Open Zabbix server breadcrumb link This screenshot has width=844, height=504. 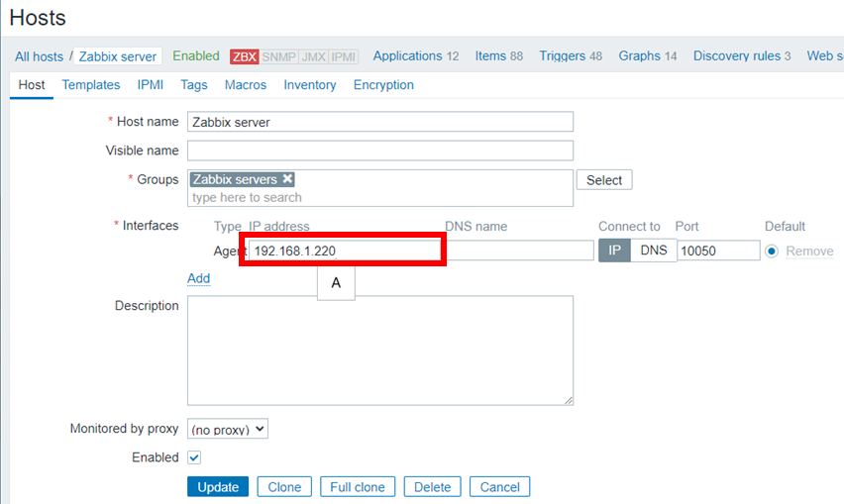click(117, 56)
